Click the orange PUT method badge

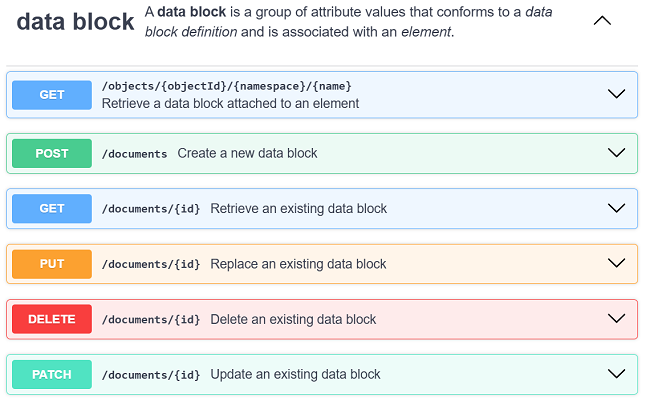(52, 264)
